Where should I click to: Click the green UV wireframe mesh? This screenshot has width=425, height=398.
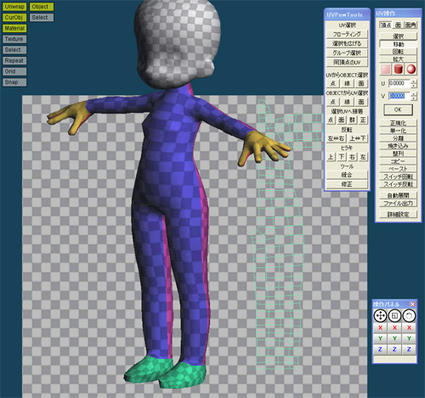point(278,233)
